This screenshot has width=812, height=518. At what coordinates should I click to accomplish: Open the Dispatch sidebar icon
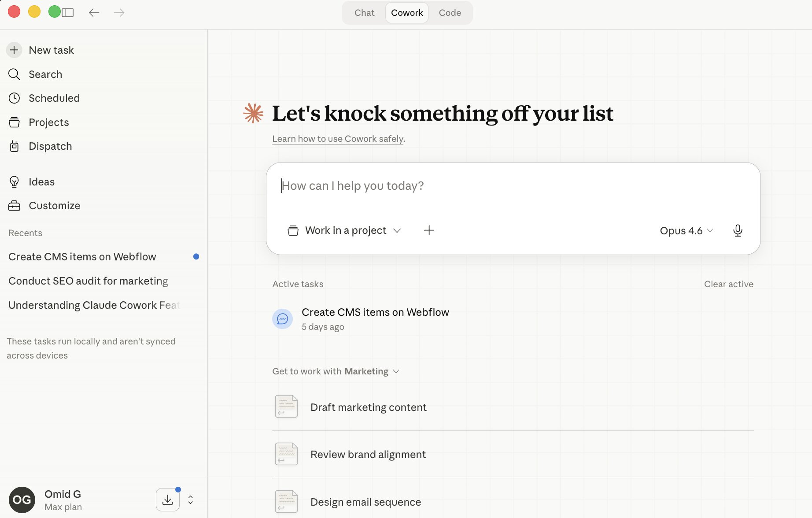coord(14,146)
